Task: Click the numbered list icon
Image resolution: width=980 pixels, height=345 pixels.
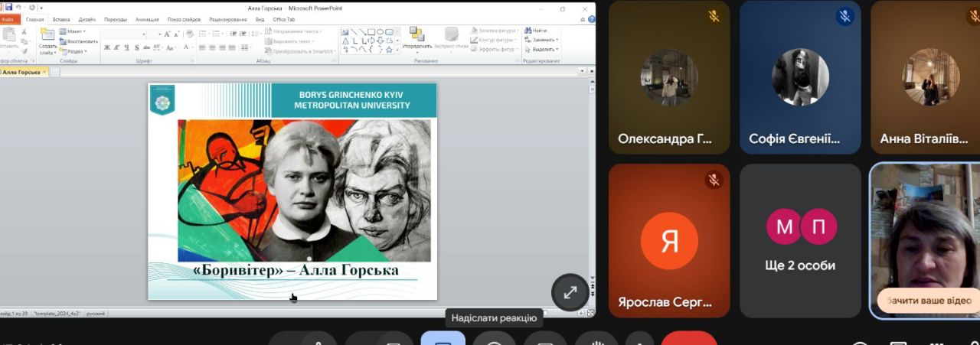Action: pyautogui.click(x=216, y=34)
